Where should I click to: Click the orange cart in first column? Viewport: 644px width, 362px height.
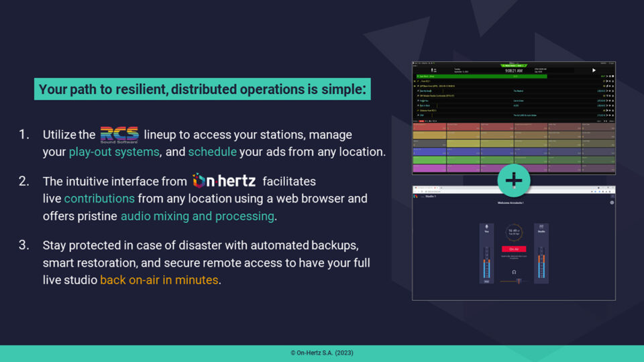[429, 135]
